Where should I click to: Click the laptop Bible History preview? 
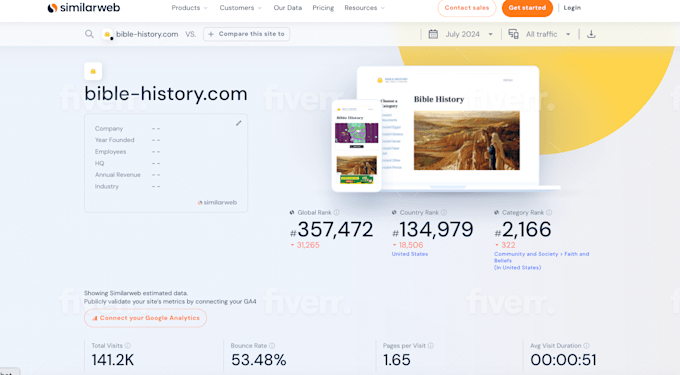click(448, 127)
